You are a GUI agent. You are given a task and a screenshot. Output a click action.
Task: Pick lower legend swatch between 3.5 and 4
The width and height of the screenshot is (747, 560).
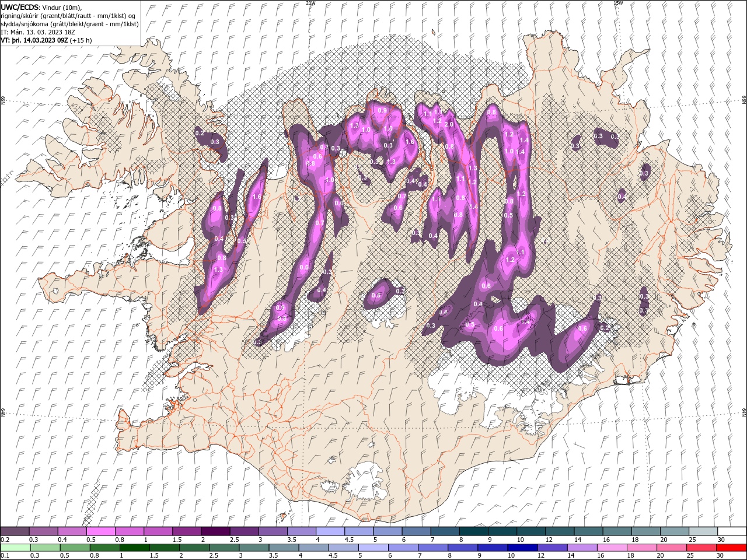[284, 548]
